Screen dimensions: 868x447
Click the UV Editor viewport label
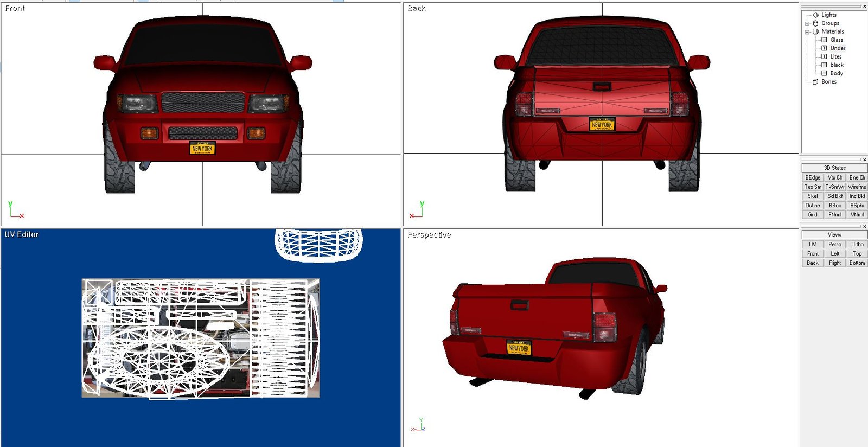coord(22,234)
